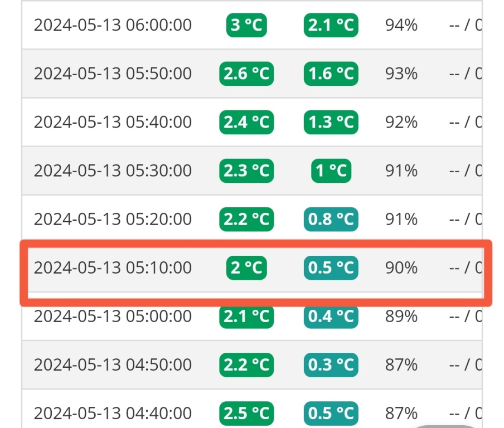Click the 90% humidity value

pyautogui.click(x=401, y=267)
